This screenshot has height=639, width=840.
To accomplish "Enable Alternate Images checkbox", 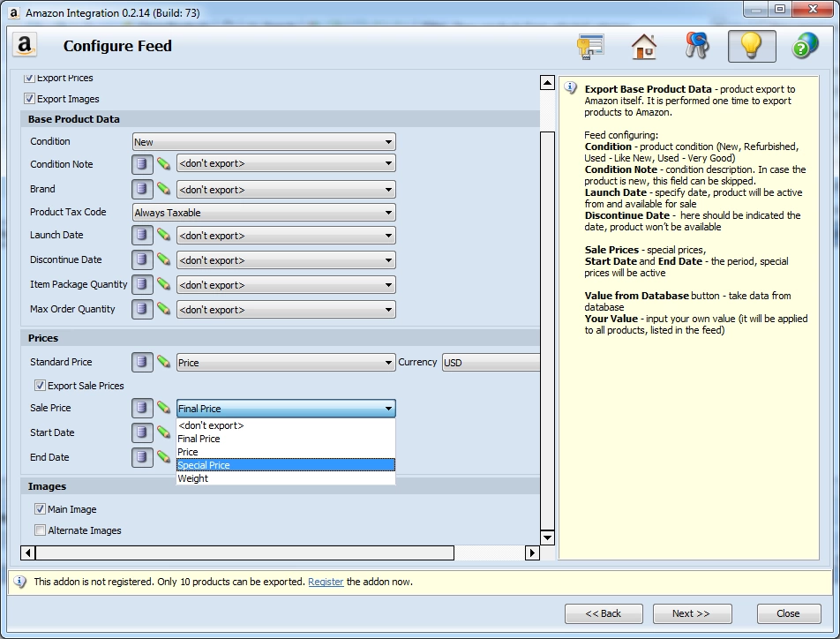I will pyautogui.click(x=40, y=530).
